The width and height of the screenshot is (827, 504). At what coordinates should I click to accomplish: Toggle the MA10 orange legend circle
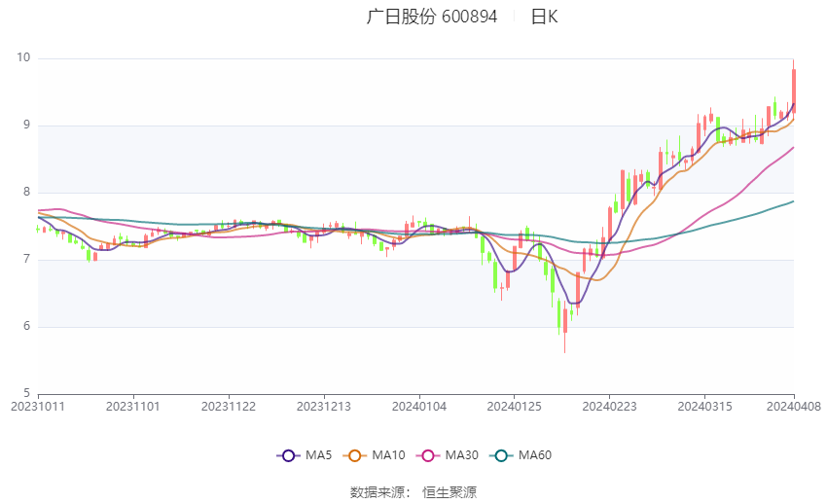pos(354,455)
